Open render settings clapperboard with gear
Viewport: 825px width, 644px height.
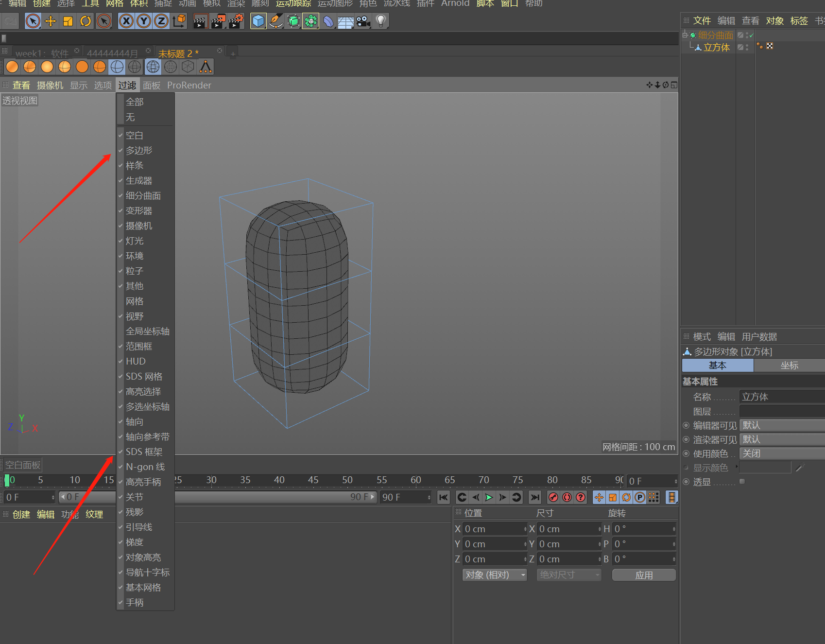coord(236,21)
